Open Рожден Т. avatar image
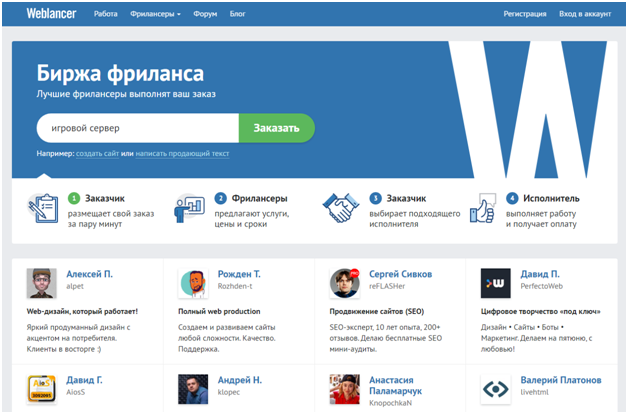 193,283
